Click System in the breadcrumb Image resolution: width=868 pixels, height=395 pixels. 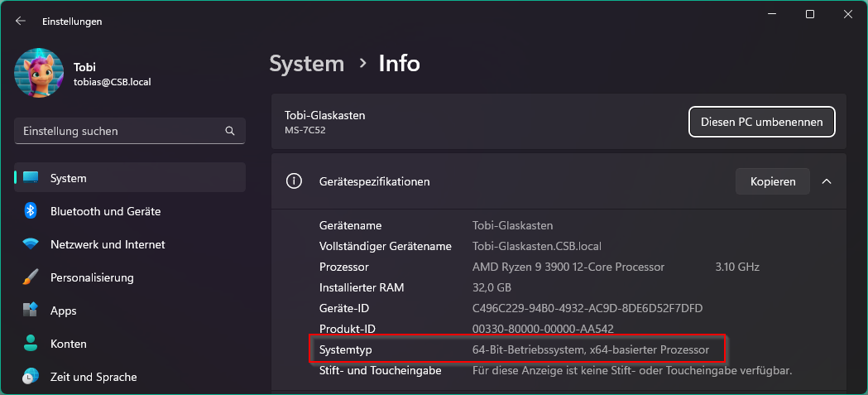[307, 64]
